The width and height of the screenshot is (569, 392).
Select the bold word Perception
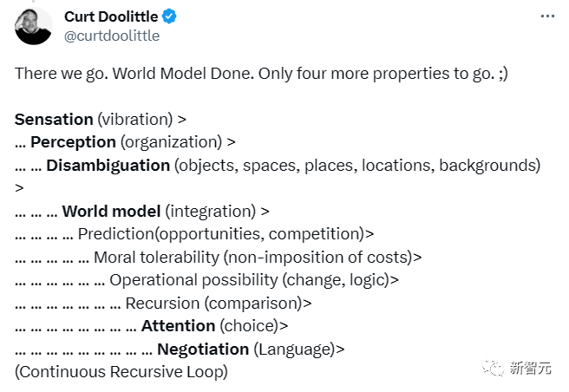(x=74, y=142)
